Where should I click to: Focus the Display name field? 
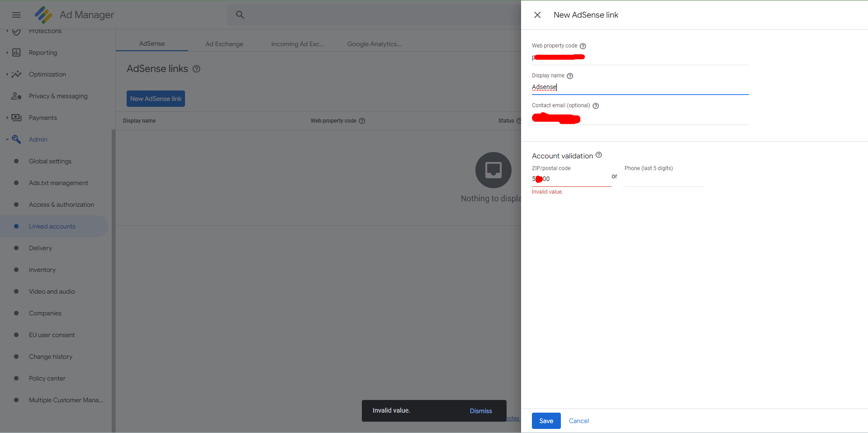click(x=640, y=87)
